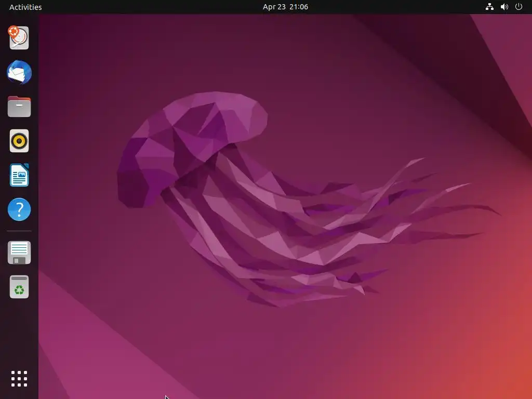Open LibreOffice Writer from the dock
The height and width of the screenshot is (399, 532).
[x=19, y=175]
